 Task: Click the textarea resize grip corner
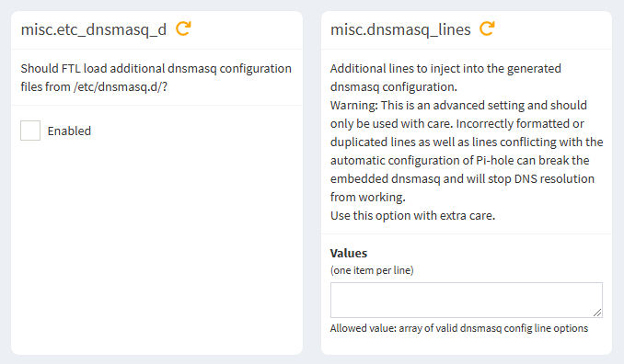click(597, 313)
